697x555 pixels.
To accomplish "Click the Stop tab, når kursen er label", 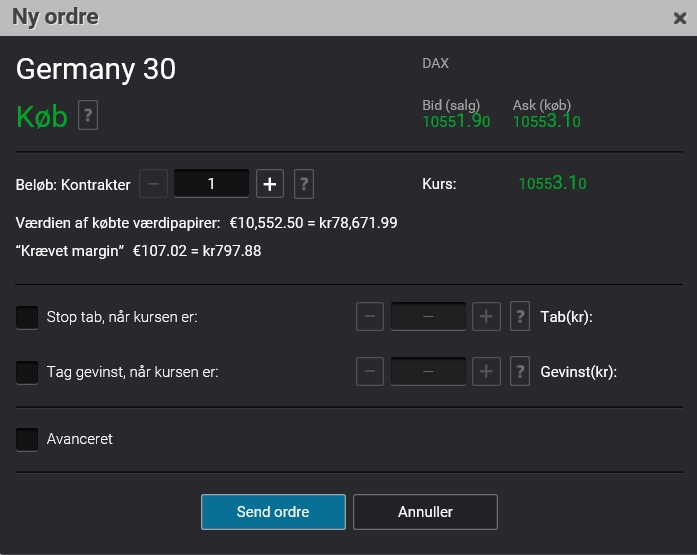I will (122, 317).
